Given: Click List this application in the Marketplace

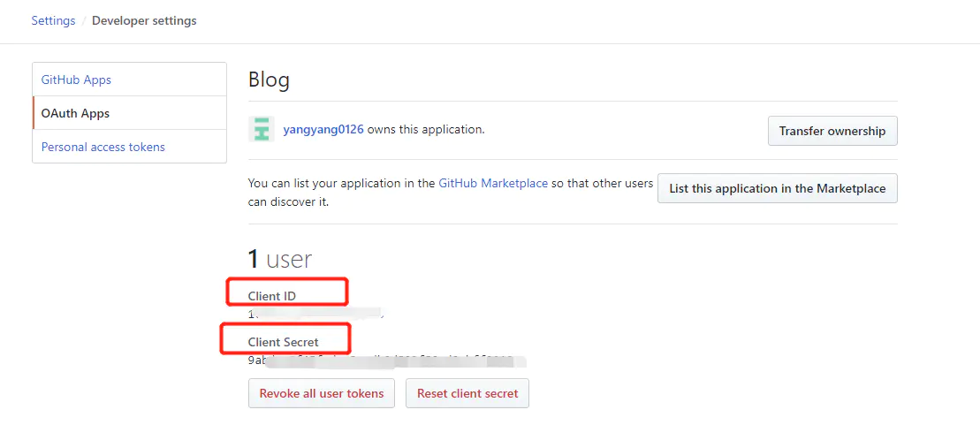Looking at the screenshot, I should 777,188.
